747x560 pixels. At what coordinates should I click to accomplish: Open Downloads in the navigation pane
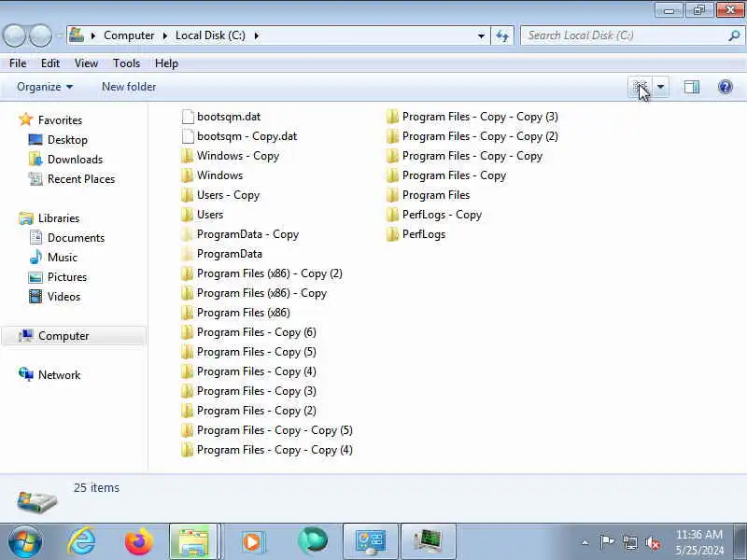tap(76, 160)
